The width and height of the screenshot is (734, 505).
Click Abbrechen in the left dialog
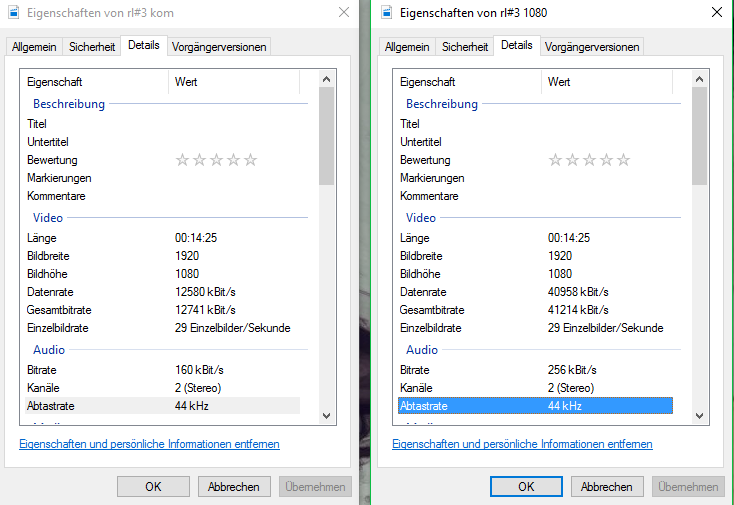pos(234,487)
